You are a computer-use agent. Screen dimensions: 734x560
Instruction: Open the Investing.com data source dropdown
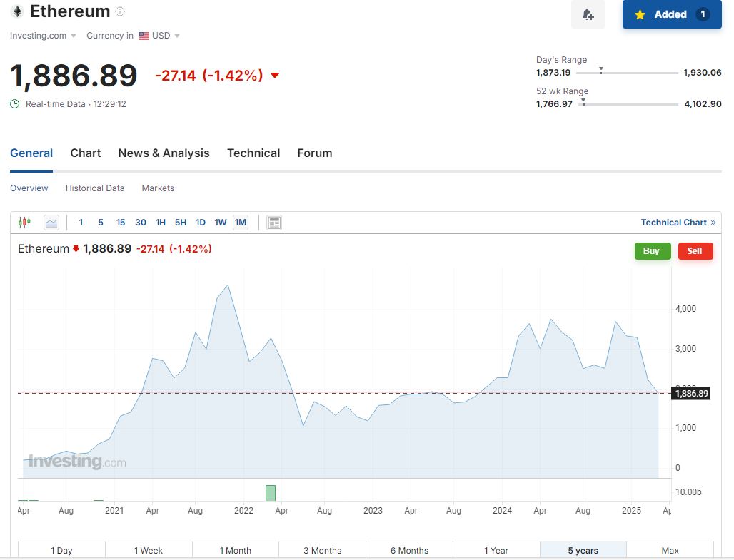pos(43,36)
